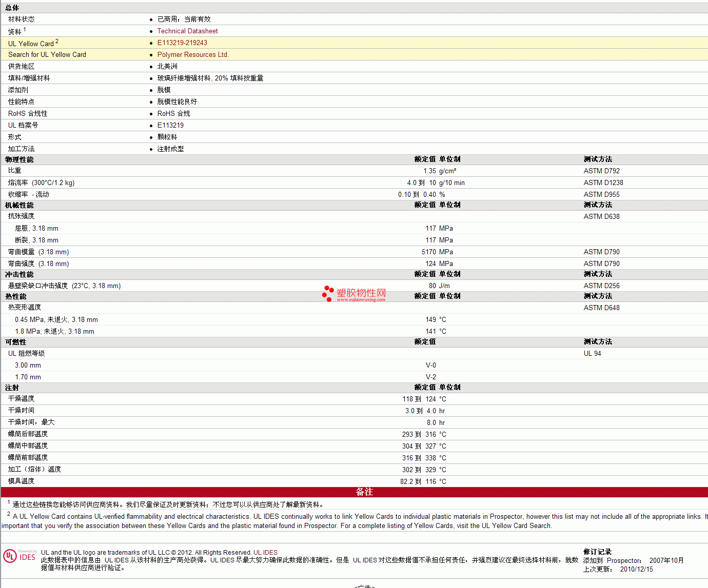The width and height of the screenshot is (708, 588).
Task: Click the 干燥温度 label
Action: click(x=22, y=399)
